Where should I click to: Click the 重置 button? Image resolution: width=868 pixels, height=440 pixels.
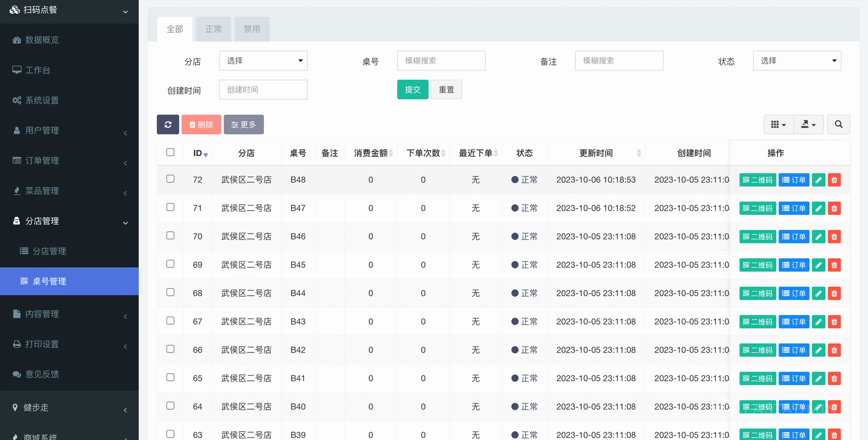pos(446,89)
